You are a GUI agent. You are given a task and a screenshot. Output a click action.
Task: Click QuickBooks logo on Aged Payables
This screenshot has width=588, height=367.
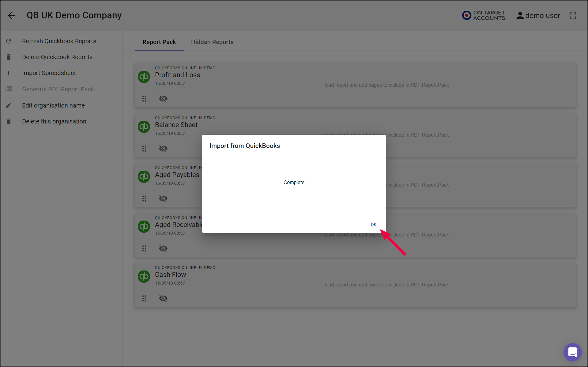[144, 176]
